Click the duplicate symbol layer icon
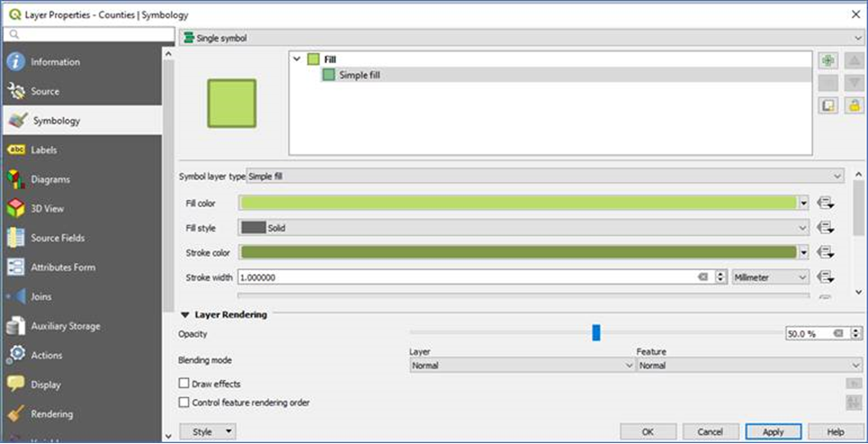 click(x=828, y=105)
